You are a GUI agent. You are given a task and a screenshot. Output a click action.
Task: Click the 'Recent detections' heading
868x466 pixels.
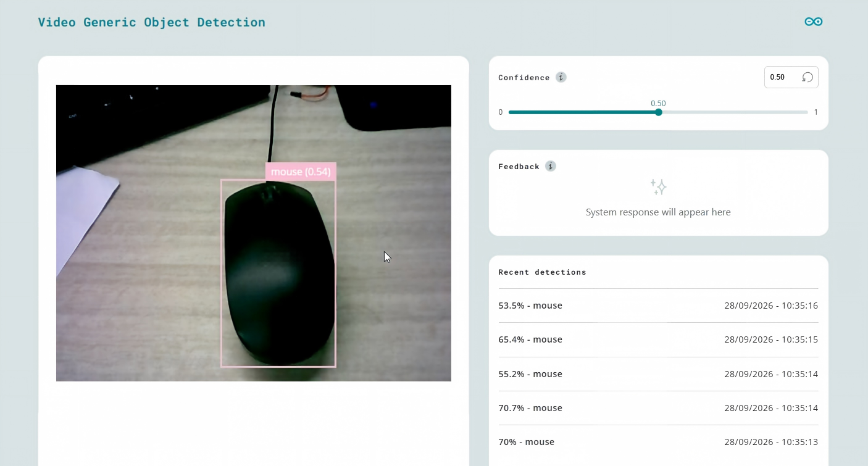pos(542,272)
